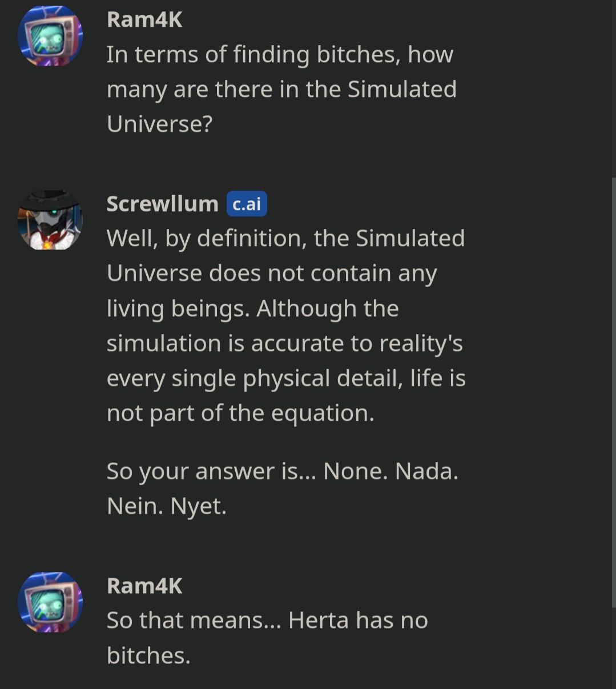
Task: Click the 'every single physical detail, life is' line
Action: pos(286,378)
